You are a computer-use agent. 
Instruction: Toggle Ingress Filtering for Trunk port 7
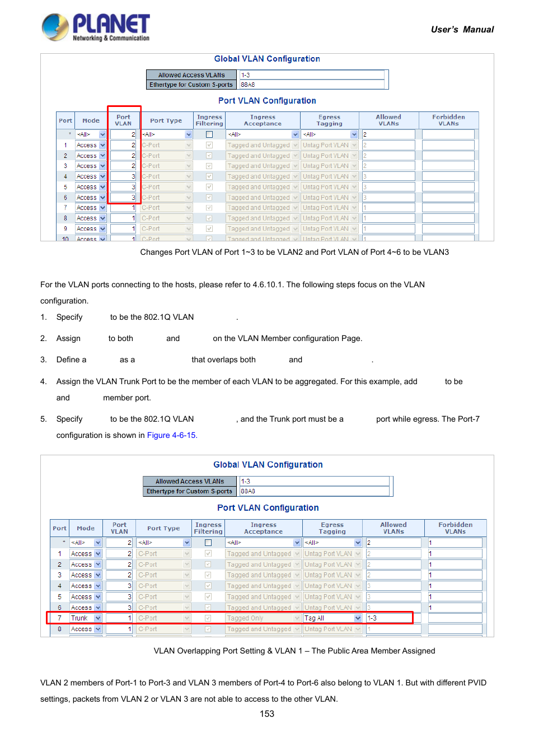pyautogui.click(x=208, y=618)
